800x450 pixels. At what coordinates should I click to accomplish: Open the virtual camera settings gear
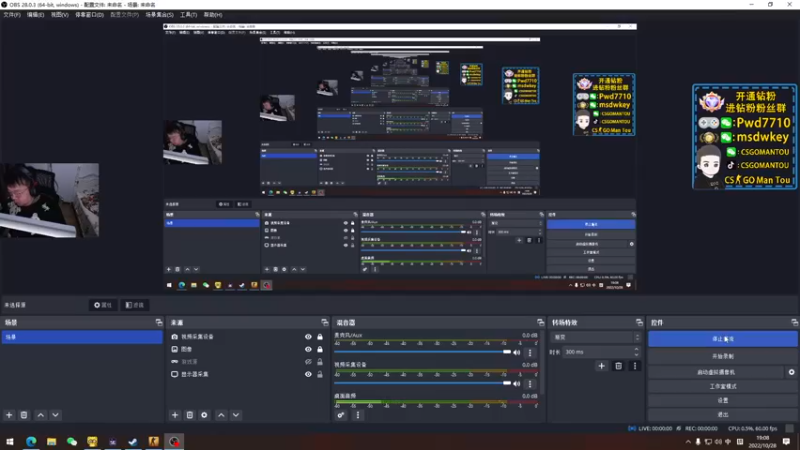click(791, 372)
